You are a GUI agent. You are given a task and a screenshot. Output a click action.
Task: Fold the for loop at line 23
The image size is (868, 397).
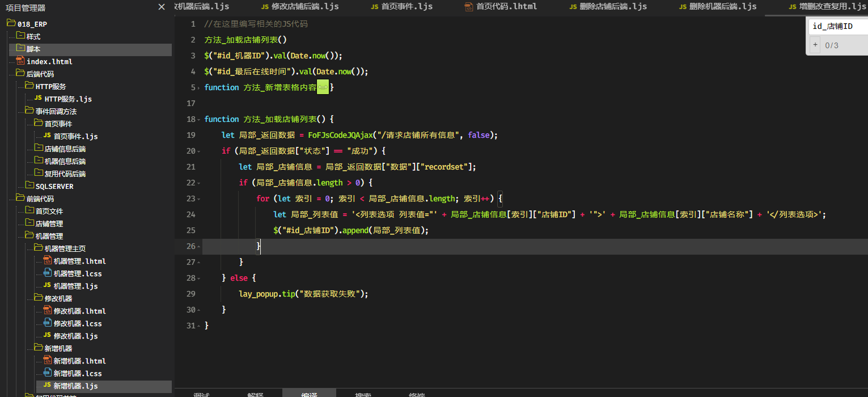198,199
